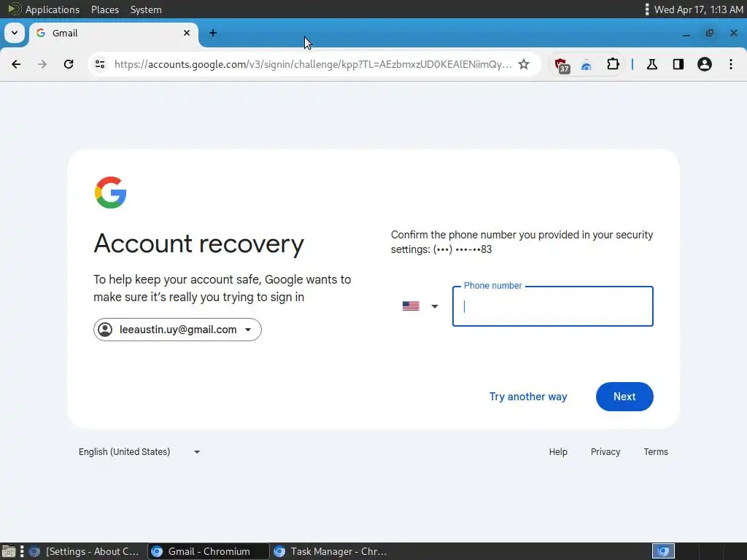Open Chrome Labs flask icon

click(x=652, y=64)
